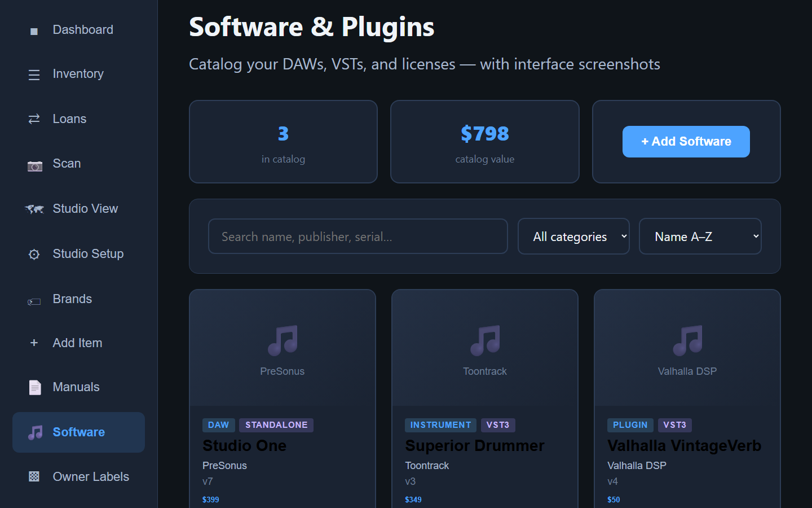Open the Superior Drummer card title
Viewport: 812px width, 508px height.
click(474, 445)
